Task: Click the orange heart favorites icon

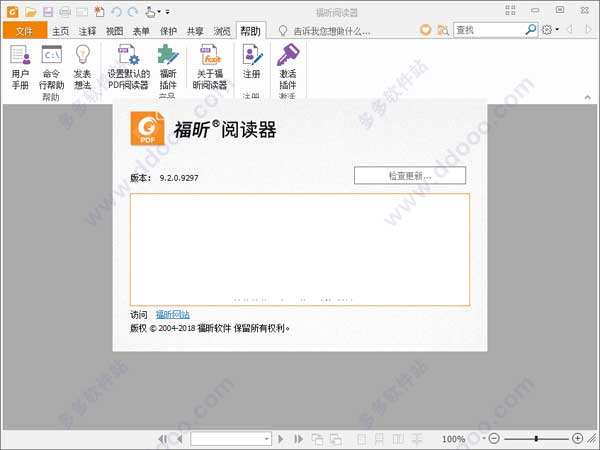Action: [x=426, y=30]
